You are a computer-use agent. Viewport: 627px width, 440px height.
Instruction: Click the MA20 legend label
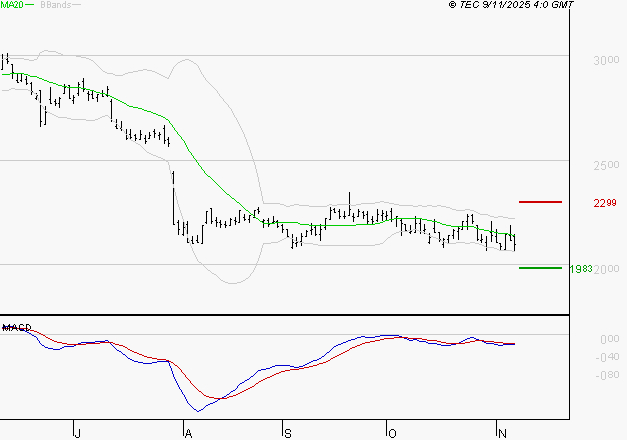coord(12,4)
